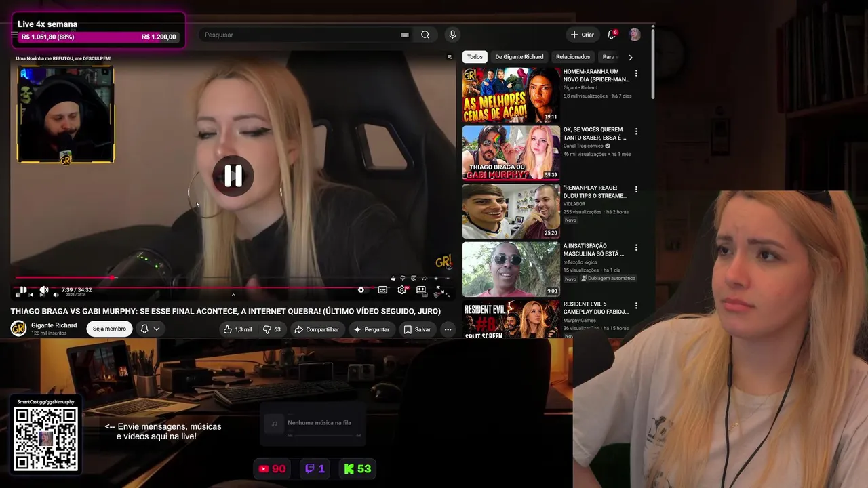
Task: Show more filter chips with right arrow
Action: click(x=631, y=58)
